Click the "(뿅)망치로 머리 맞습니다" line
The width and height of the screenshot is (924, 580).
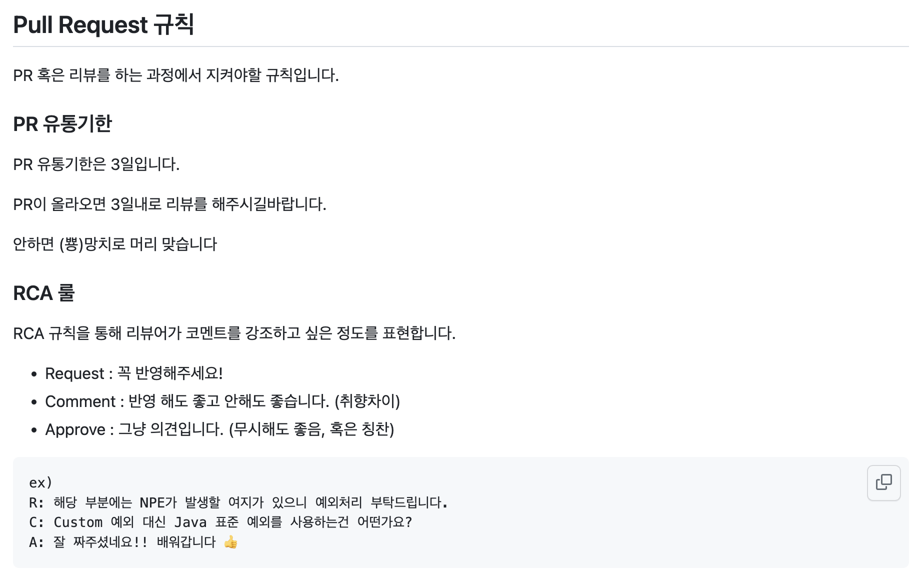point(115,244)
